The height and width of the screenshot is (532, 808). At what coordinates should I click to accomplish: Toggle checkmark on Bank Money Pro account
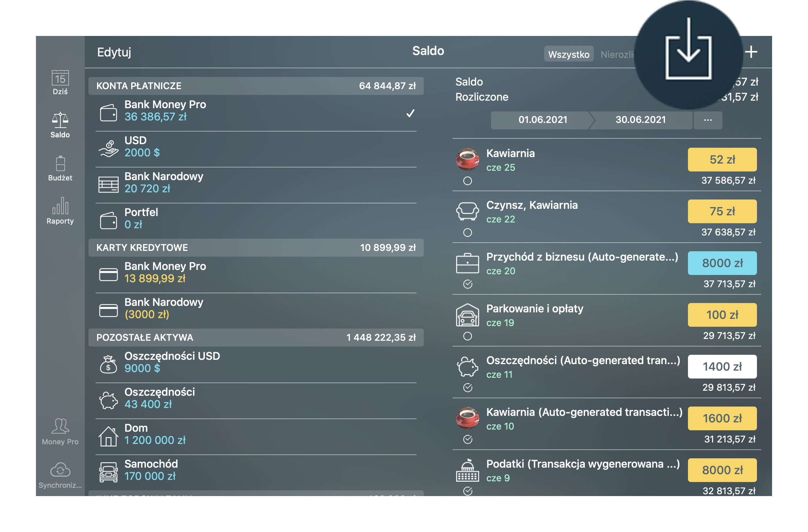[x=410, y=113]
